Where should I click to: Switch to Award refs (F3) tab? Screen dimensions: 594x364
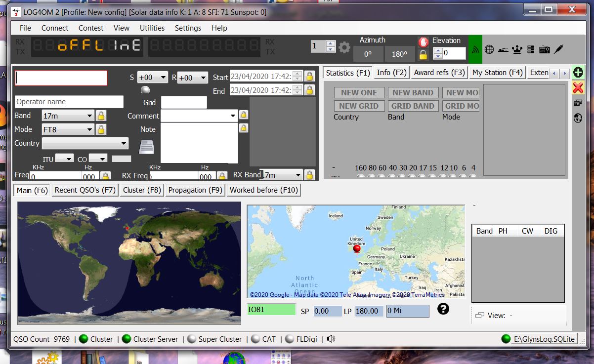(439, 73)
